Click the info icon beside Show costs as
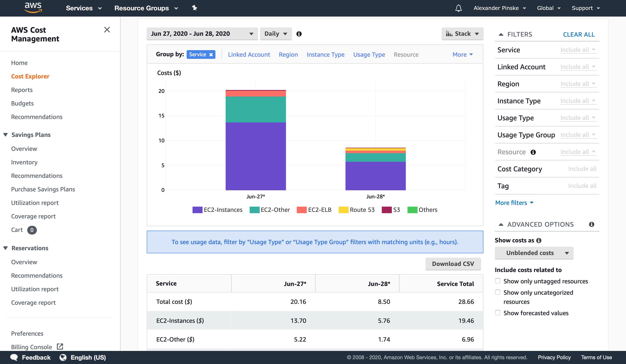Viewport: 626px width, 364px height. pos(539,240)
